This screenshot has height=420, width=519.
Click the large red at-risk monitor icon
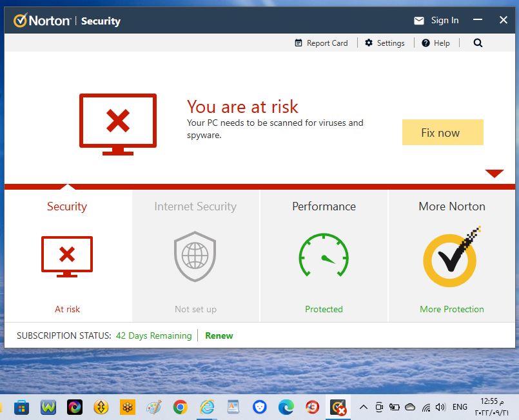(x=118, y=125)
